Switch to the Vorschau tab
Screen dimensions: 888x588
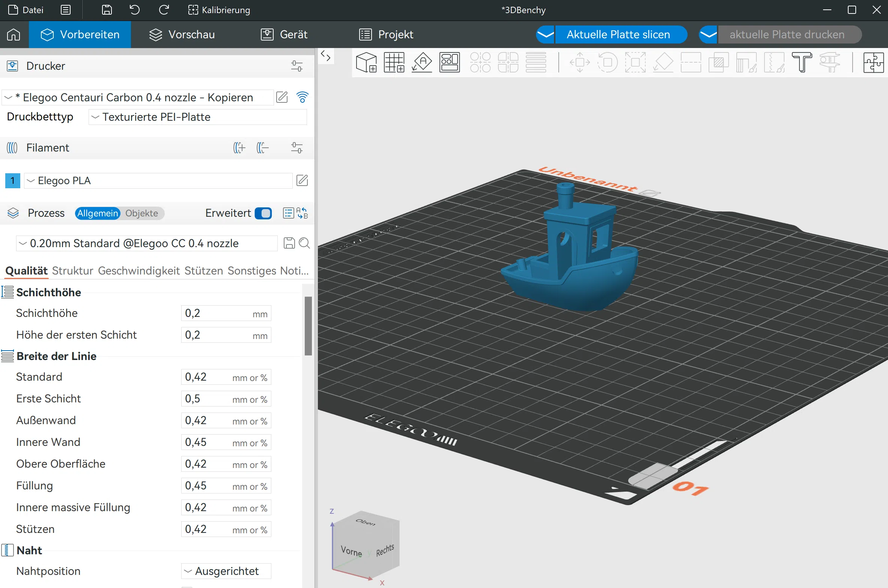pyautogui.click(x=182, y=34)
